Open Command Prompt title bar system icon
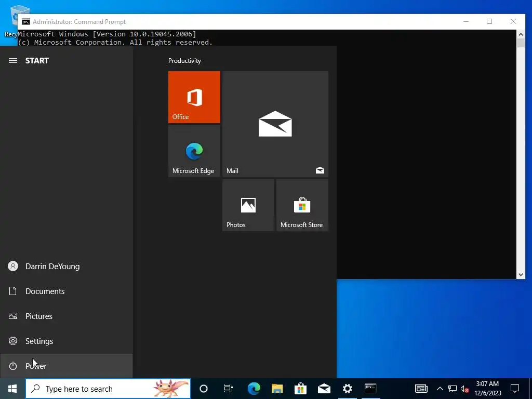 (26, 22)
